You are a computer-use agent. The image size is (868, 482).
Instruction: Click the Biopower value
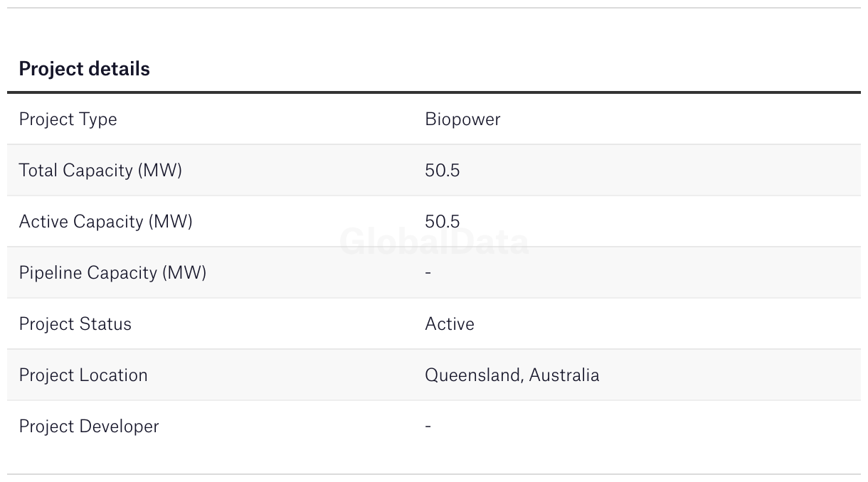[x=462, y=119]
